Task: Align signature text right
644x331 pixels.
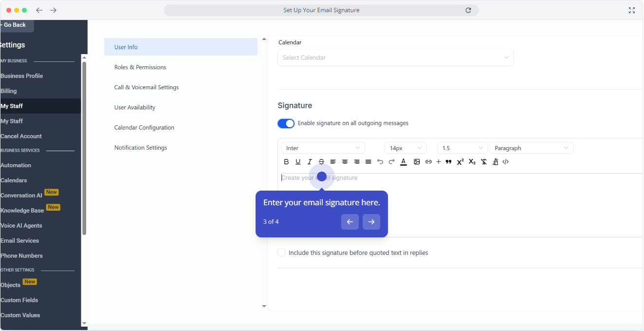Action: [356, 162]
